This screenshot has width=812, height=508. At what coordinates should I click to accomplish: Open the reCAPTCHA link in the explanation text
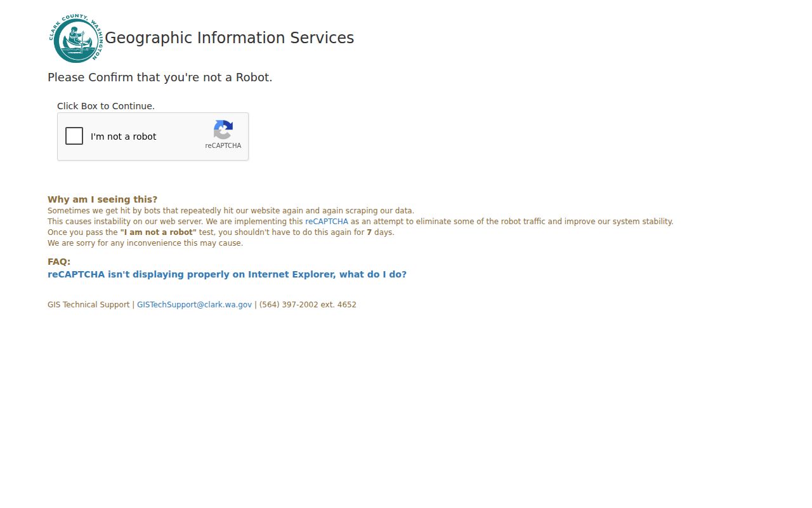[x=327, y=222]
